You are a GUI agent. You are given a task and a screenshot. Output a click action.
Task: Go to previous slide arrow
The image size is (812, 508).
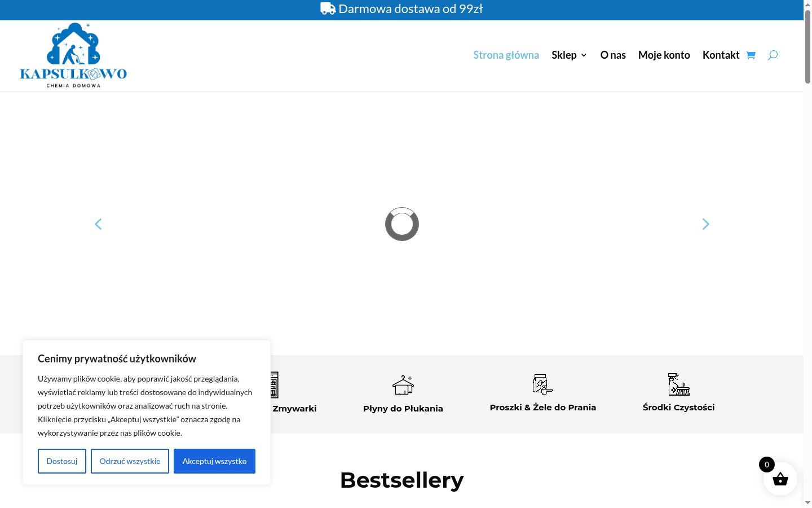(98, 224)
